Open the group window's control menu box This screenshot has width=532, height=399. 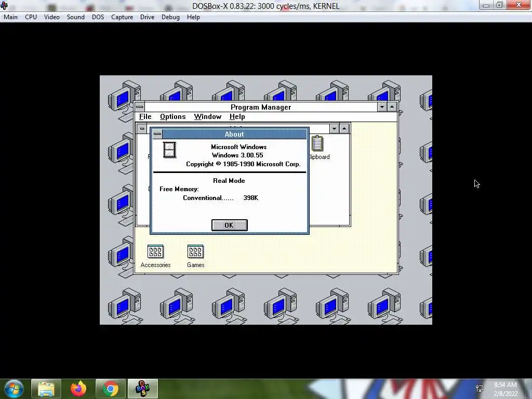pyautogui.click(x=142, y=129)
